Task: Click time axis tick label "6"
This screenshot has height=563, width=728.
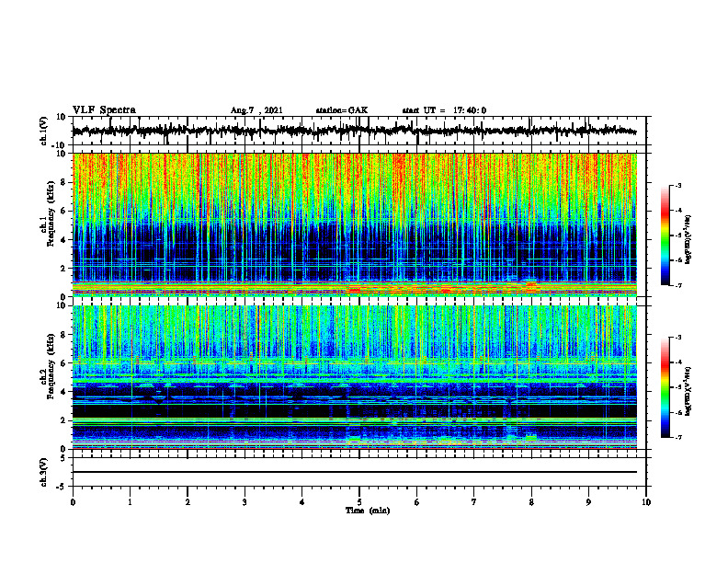Action: (417, 502)
